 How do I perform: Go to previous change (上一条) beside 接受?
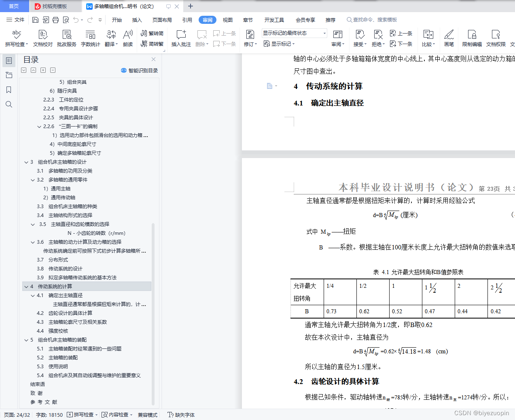(401, 34)
